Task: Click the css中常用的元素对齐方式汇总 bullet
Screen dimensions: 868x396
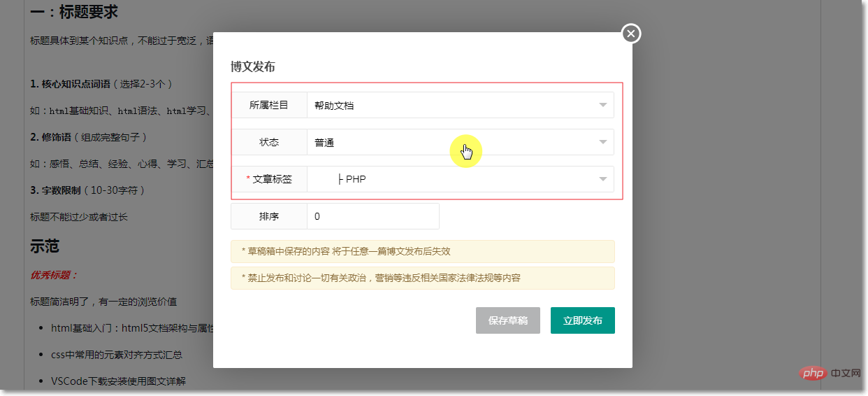Action: click(x=117, y=355)
